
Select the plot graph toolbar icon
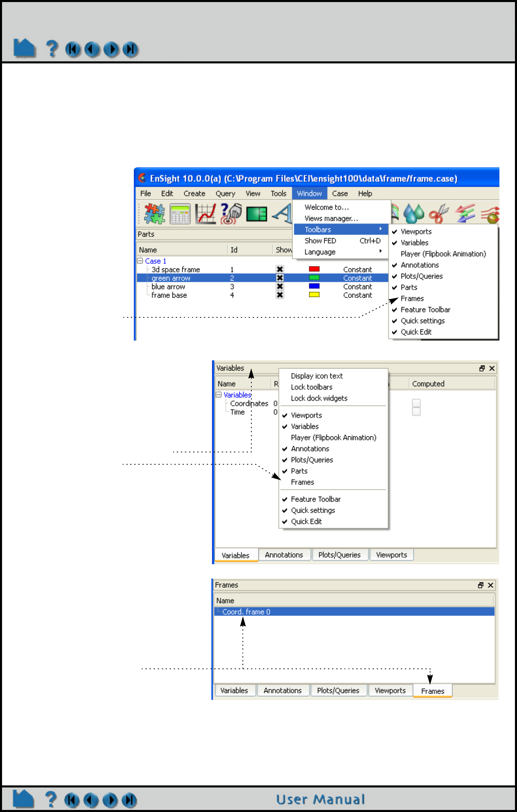pyautogui.click(x=206, y=214)
